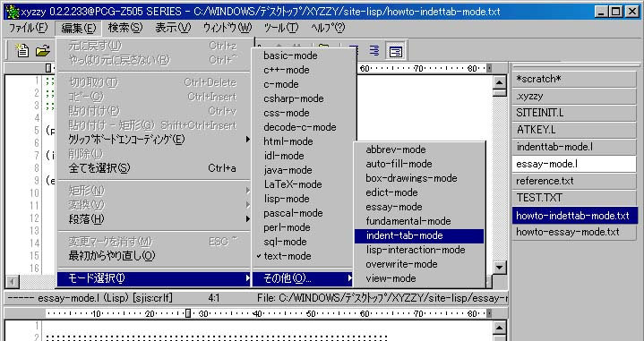Select basic-mode

click(303, 55)
